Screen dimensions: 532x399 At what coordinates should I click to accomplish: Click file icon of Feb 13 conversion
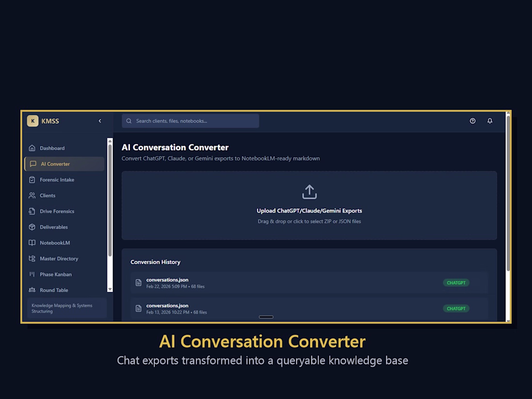pos(138,309)
